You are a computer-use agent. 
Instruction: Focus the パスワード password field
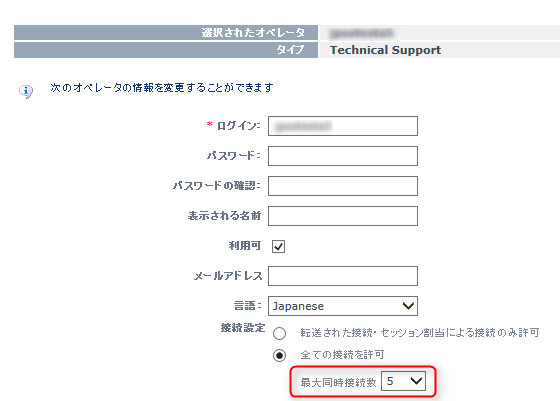click(343, 156)
